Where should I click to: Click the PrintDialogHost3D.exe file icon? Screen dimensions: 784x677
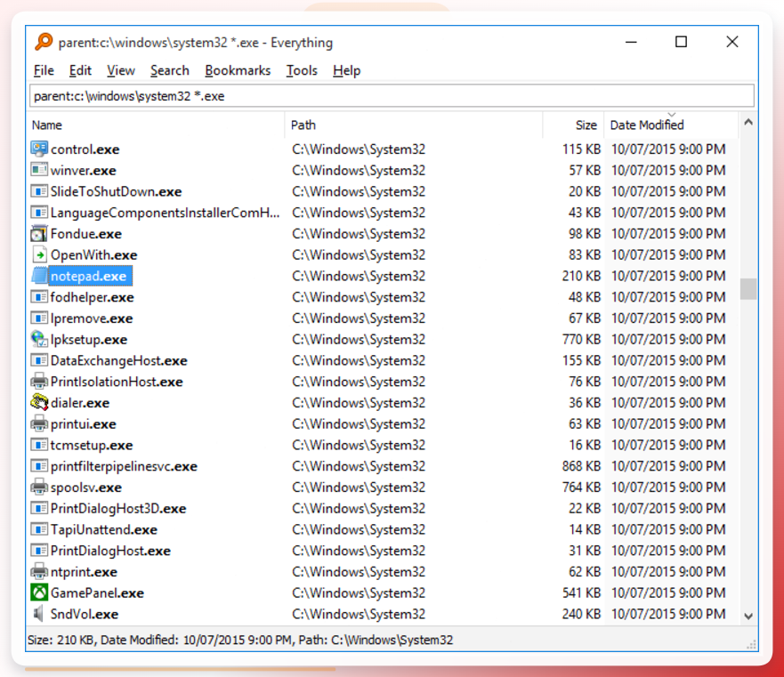pos(39,508)
